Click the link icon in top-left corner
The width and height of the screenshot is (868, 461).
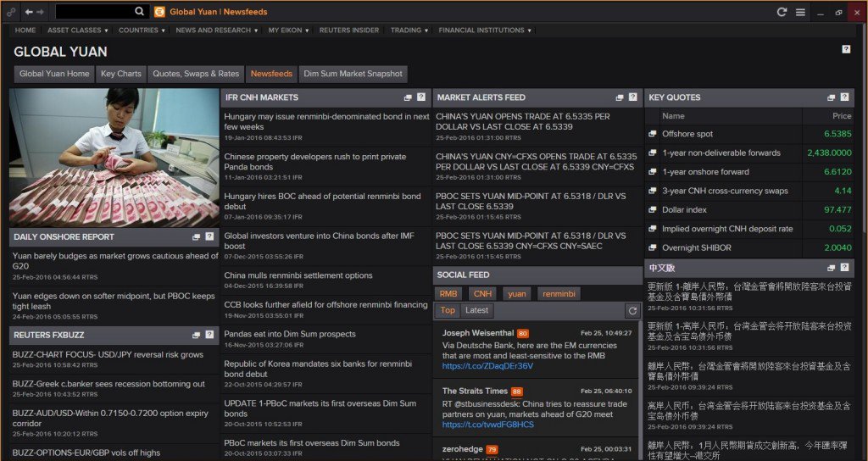(x=11, y=12)
